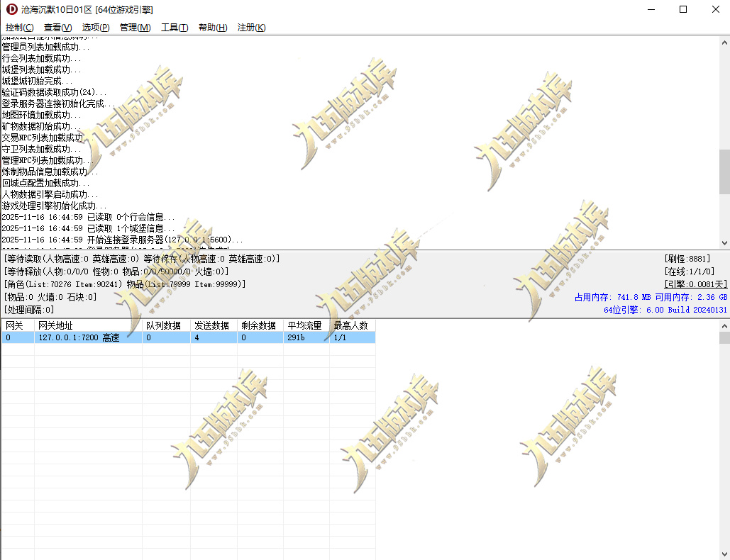Viewport: 730px width, 560px height.
Task: Click the [在线:1/1/0] status text
Action: point(689,271)
